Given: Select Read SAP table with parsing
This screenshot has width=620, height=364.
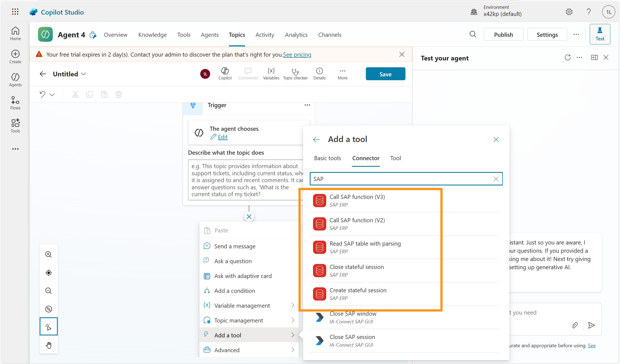Looking at the screenshot, I should coord(404,247).
